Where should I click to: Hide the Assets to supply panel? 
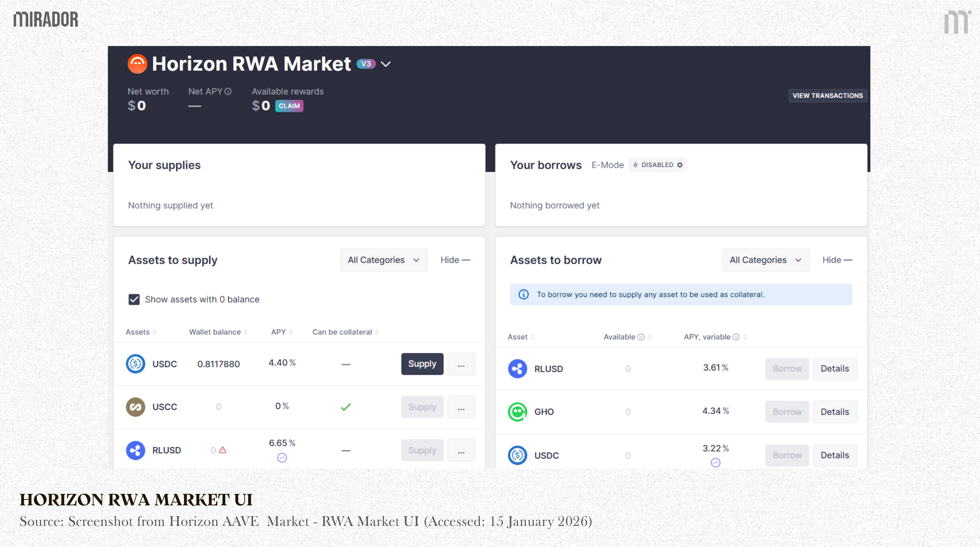pos(455,260)
